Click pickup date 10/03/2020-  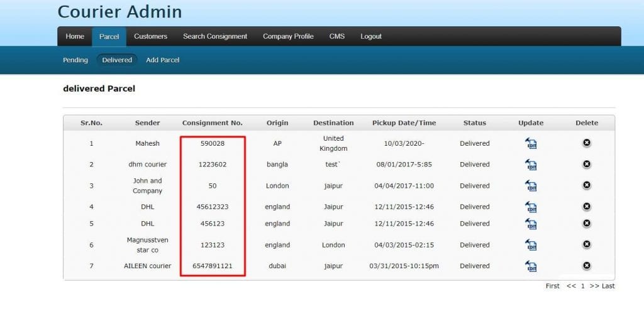pyautogui.click(x=404, y=143)
